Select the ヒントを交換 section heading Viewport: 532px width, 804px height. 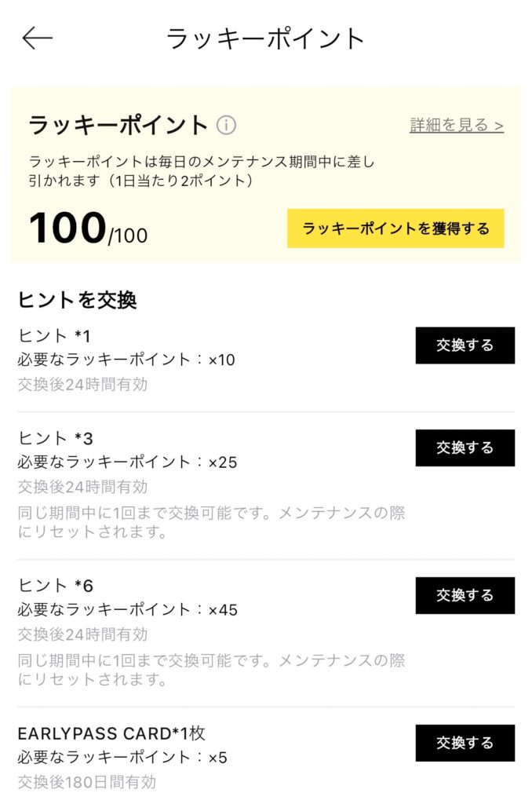[77, 300]
